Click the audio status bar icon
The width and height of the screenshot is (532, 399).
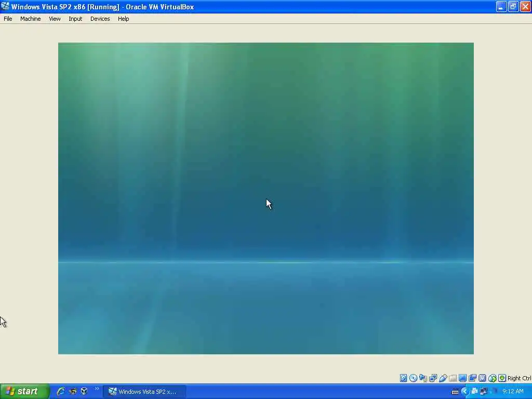click(423, 378)
